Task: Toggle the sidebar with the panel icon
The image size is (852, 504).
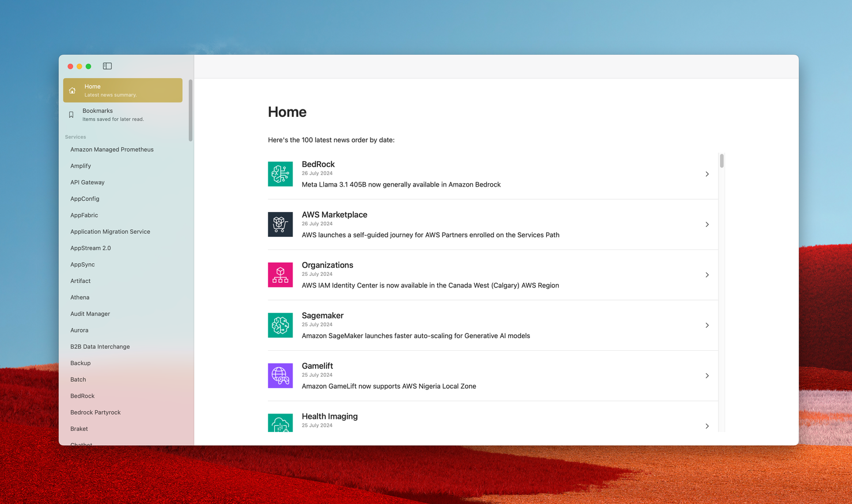Action: 107,66
